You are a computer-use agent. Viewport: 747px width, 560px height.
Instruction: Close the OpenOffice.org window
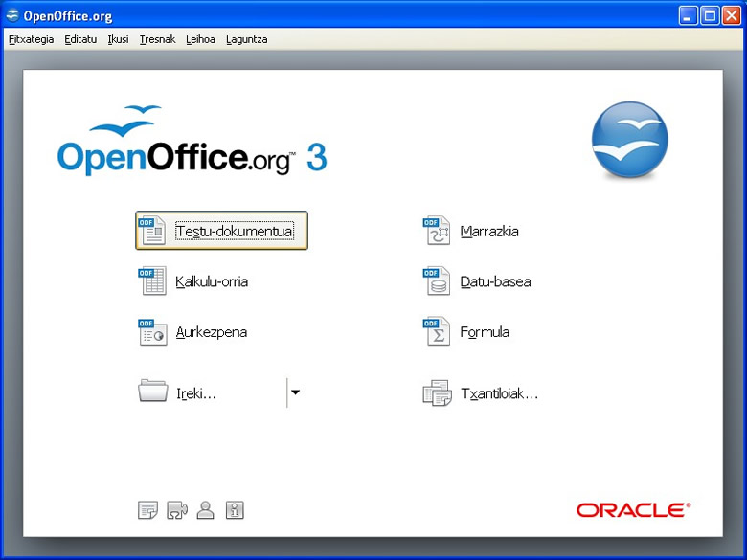732,15
